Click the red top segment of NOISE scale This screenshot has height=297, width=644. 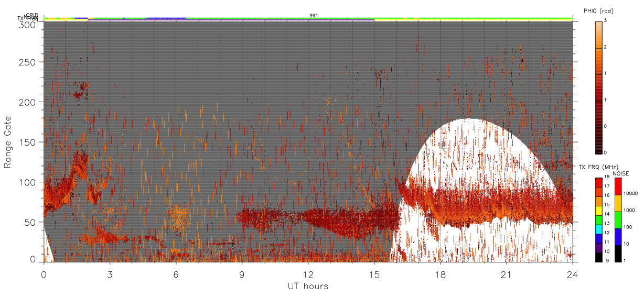618,186
